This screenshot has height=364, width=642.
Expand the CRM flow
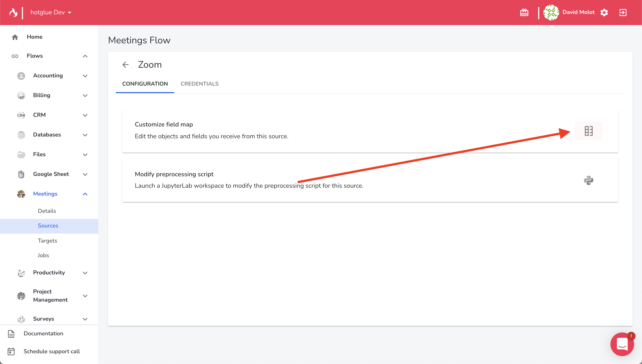coord(85,115)
